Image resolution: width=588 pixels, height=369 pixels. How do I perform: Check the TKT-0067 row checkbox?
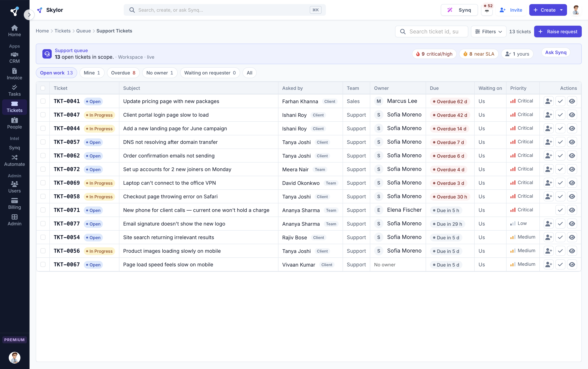(43, 265)
